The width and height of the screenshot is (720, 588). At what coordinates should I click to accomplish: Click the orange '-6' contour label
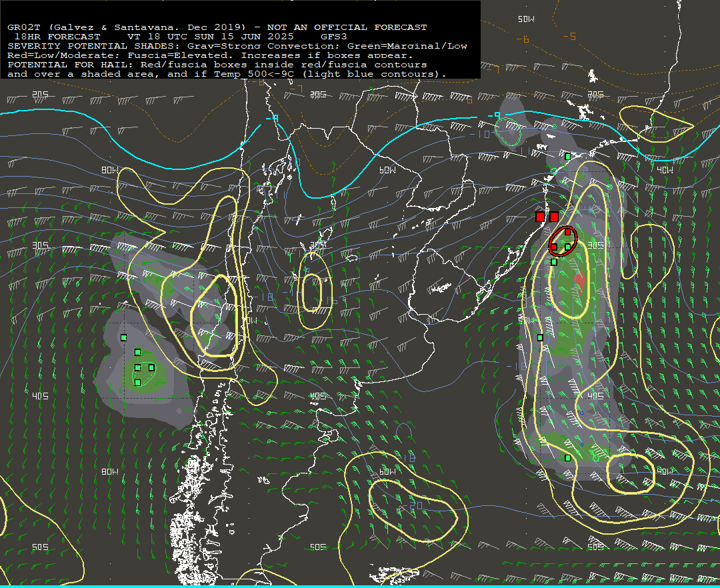point(523,39)
